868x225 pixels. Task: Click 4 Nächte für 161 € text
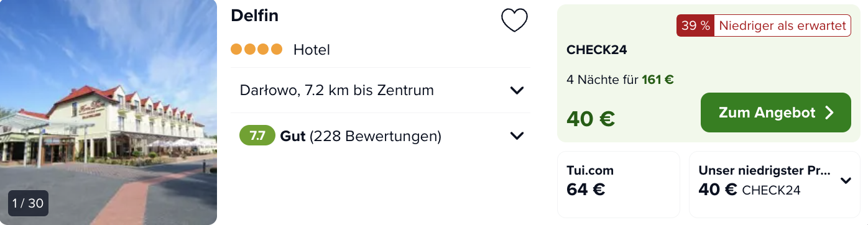(621, 80)
